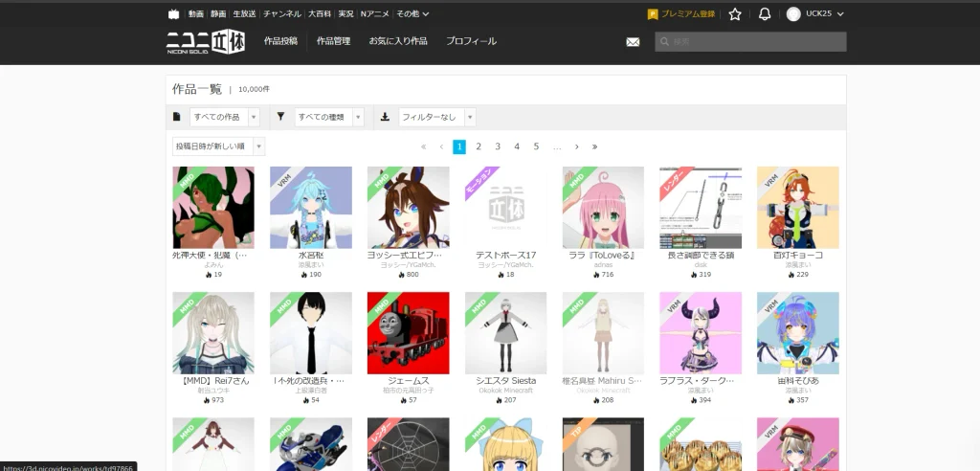The width and height of the screenshot is (980, 471).
Task: Click プレミアム登録 link
Action: tap(688, 13)
